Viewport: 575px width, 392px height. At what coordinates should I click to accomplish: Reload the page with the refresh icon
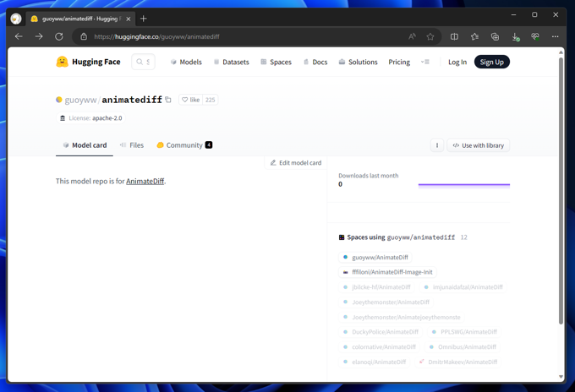coord(59,36)
